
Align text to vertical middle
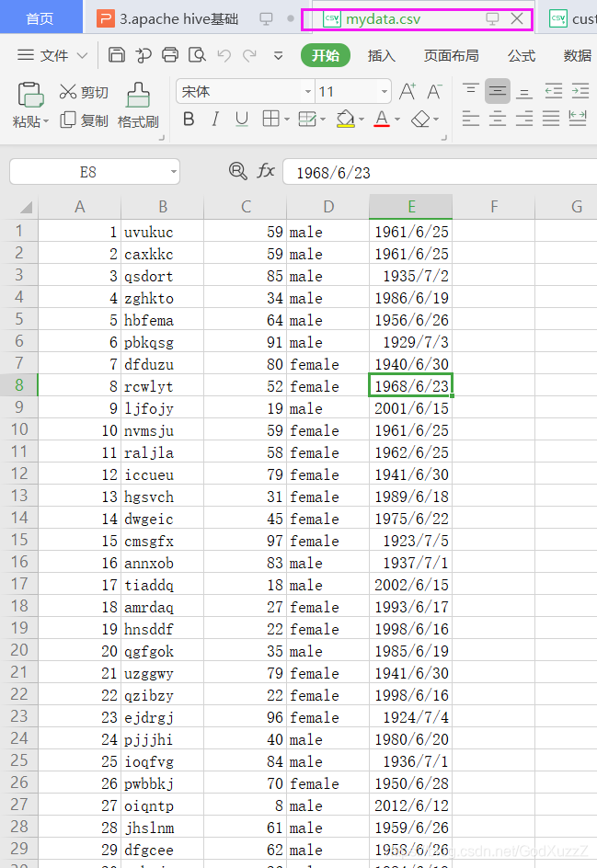click(x=498, y=91)
